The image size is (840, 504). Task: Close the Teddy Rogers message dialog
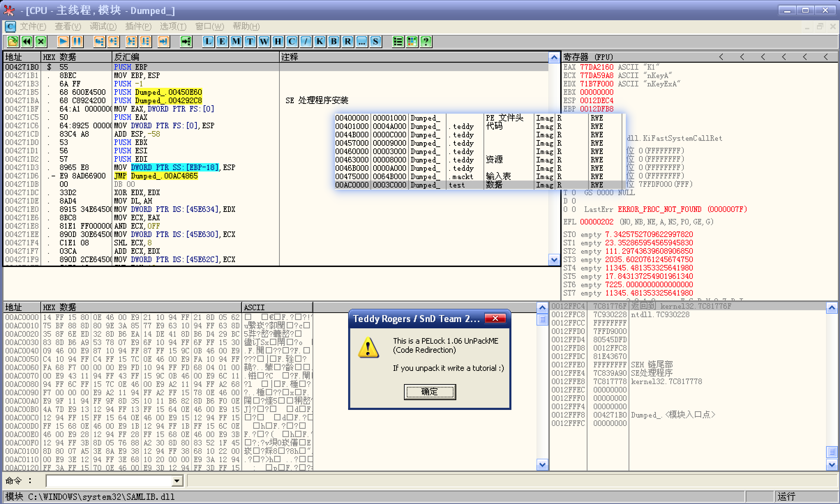495,319
